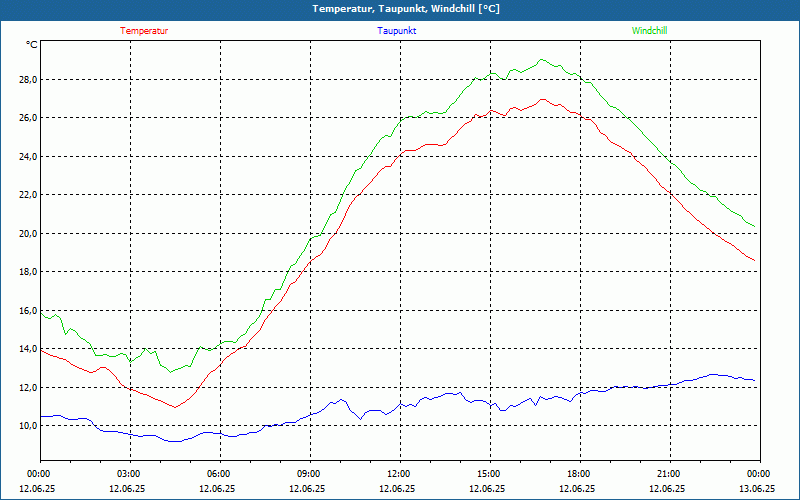Click the 20,0 y-axis value
Screen dimensions: 800x500
coord(29,234)
